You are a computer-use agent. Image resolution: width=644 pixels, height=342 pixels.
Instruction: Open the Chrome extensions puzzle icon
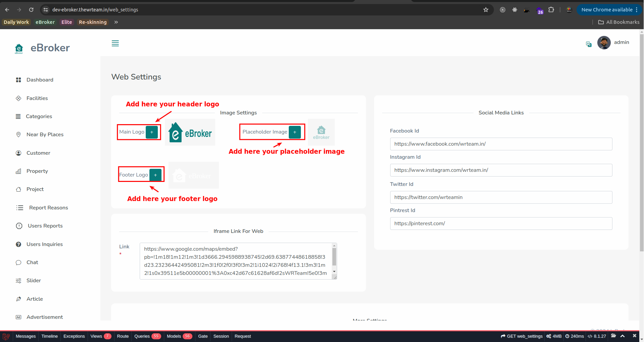551,10
